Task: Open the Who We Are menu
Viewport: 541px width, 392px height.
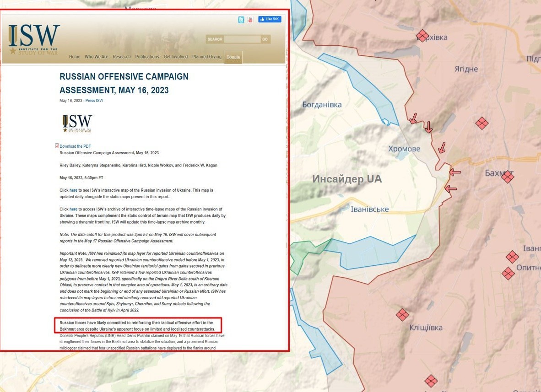Action: point(96,57)
